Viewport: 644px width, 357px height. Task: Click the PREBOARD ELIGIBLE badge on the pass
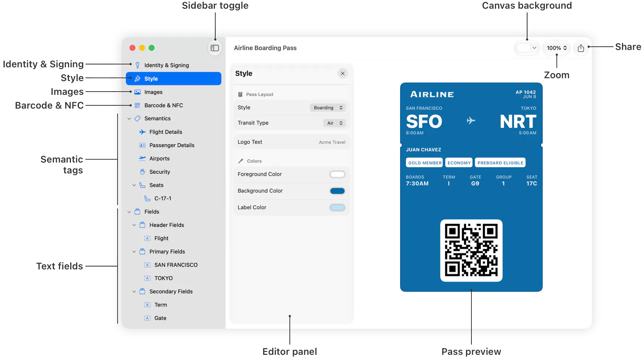[500, 163]
